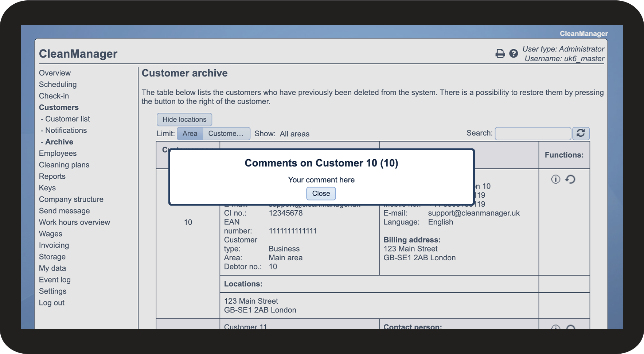Open the Overview page

pyautogui.click(x=55, y=73)
